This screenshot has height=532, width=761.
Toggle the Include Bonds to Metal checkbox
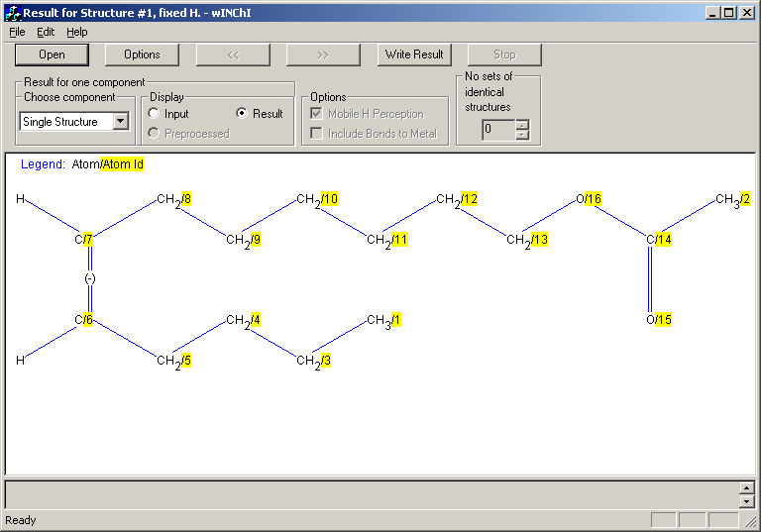[x=316, y=133]
